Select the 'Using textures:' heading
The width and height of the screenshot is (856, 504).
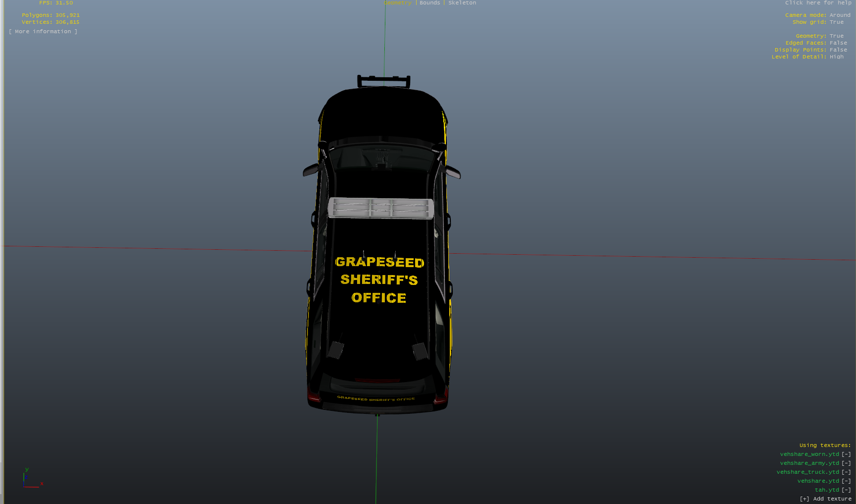pos(825,445)
